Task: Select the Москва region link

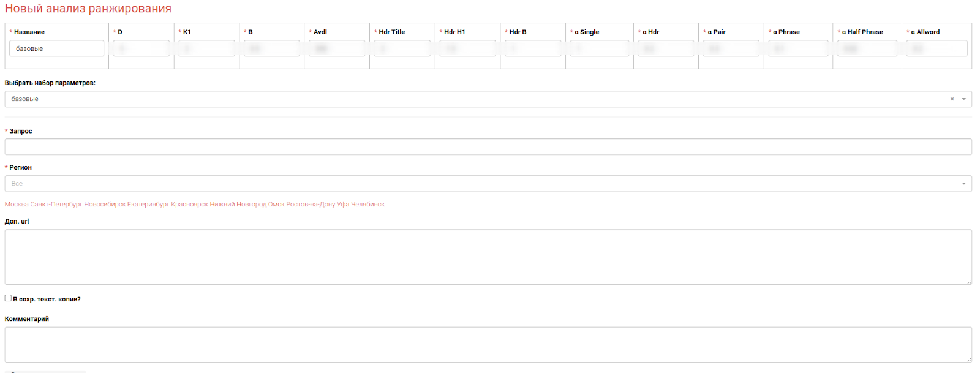Action: click(17, 205)
